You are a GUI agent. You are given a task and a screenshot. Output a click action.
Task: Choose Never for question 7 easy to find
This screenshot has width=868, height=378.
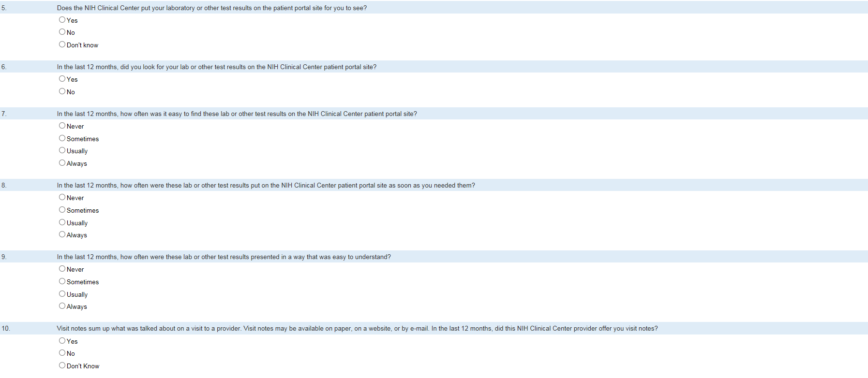[x=62, y=126]
